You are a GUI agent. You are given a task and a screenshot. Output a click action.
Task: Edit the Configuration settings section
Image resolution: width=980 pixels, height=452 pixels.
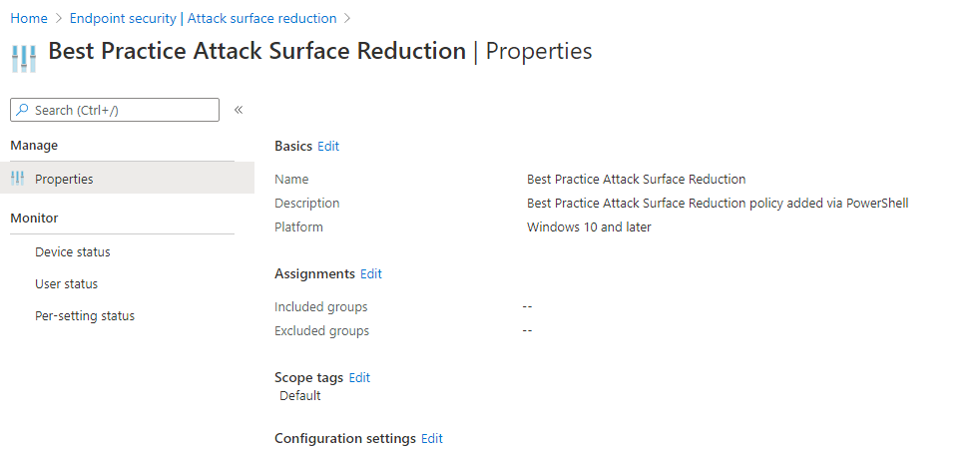432,438
